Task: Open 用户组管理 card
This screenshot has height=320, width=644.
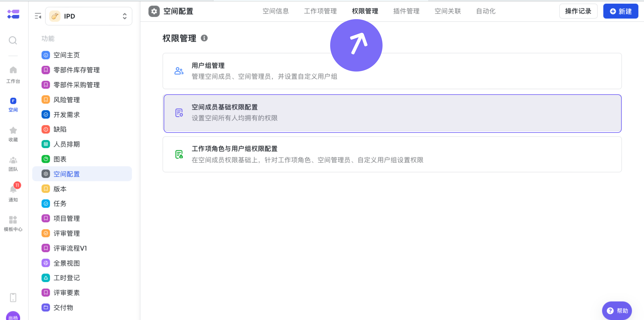Action: [x=392, y=71]
